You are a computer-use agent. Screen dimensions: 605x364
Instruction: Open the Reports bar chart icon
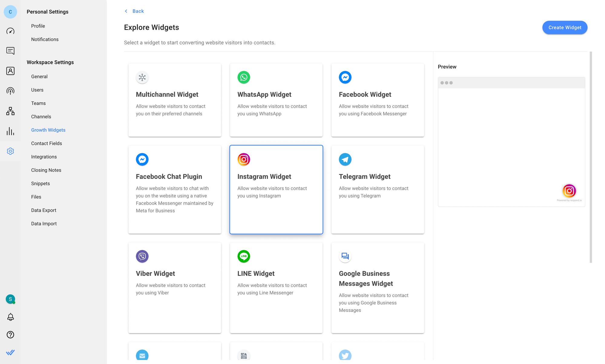point(10,131)
